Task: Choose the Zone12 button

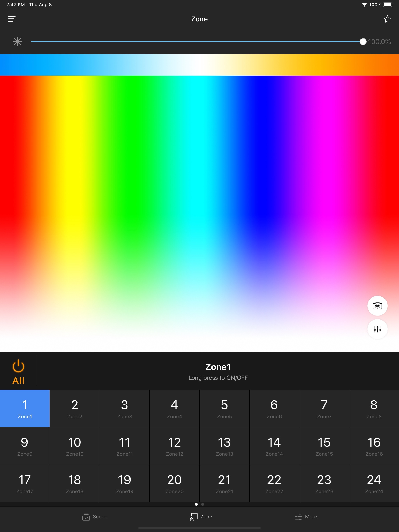Action: (175, 446)
